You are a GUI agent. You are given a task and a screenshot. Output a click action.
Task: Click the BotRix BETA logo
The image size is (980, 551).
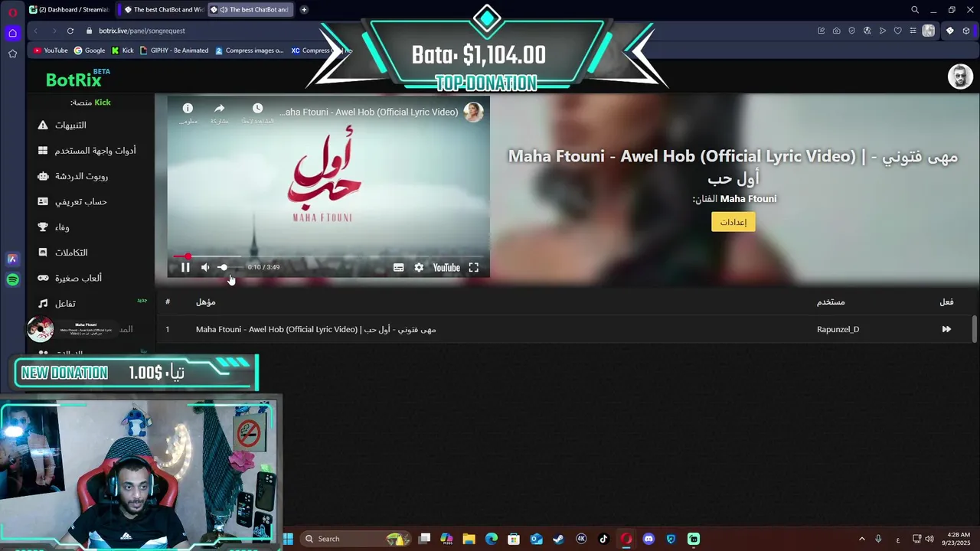click(x=77, y=78)
